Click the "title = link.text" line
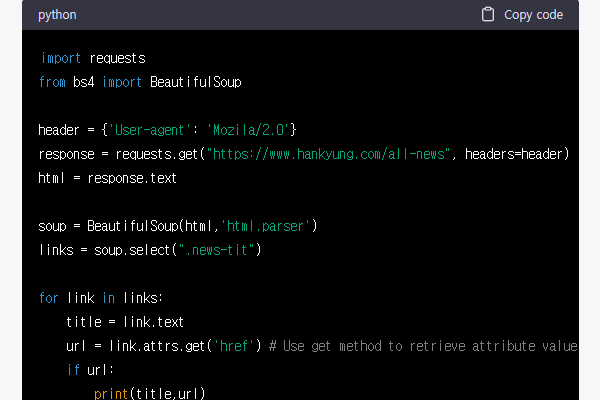 (125, 322)
